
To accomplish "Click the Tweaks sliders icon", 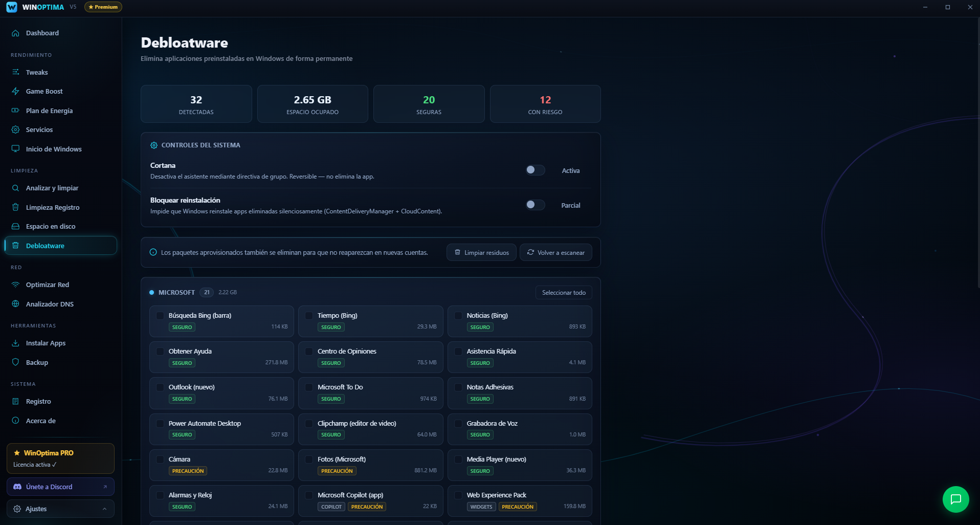I will click(15, 72).
